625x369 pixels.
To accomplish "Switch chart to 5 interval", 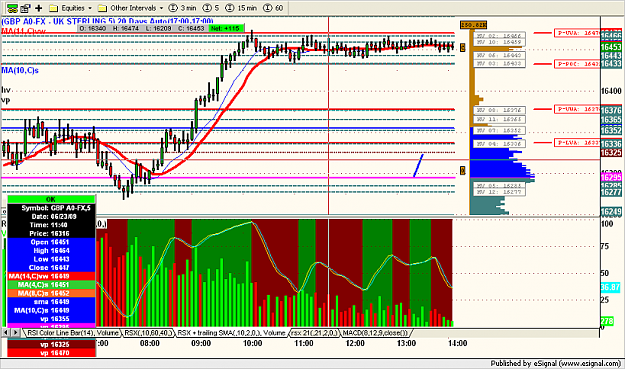I will pos(211,8).
